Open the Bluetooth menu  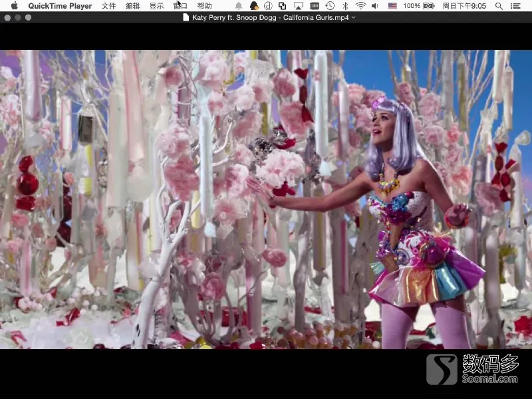pos(345,6)
